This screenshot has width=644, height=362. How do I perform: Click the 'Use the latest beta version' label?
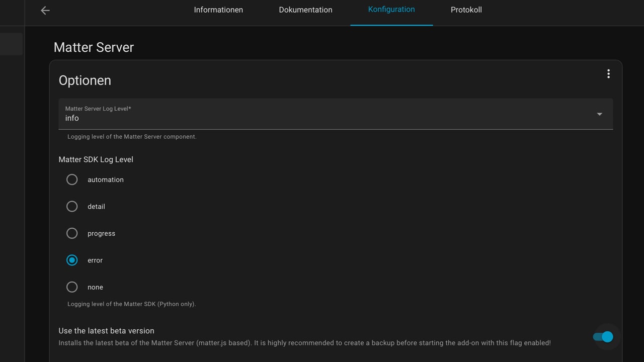(x=106, y=331)
